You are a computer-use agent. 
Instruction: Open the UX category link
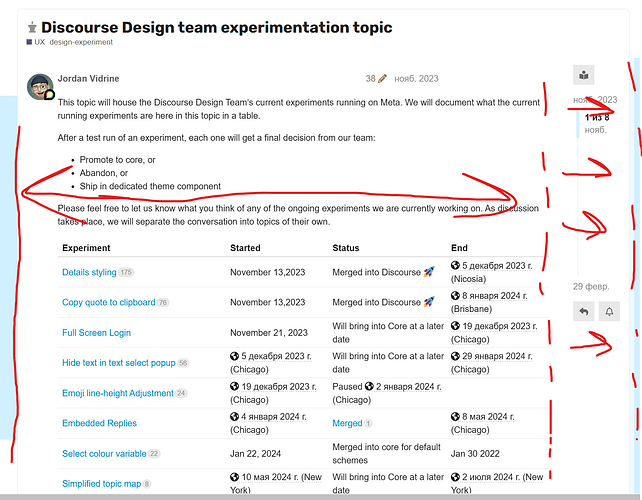36,42
